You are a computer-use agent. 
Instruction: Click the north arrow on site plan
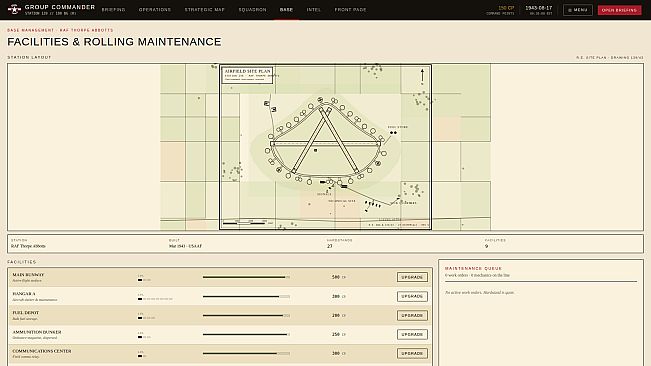(x=422, y=76)
